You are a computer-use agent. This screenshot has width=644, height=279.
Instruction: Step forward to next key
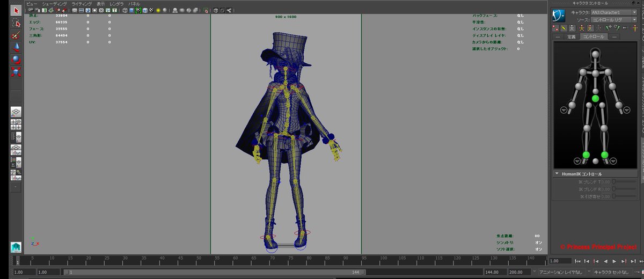[x=624, y=261]
